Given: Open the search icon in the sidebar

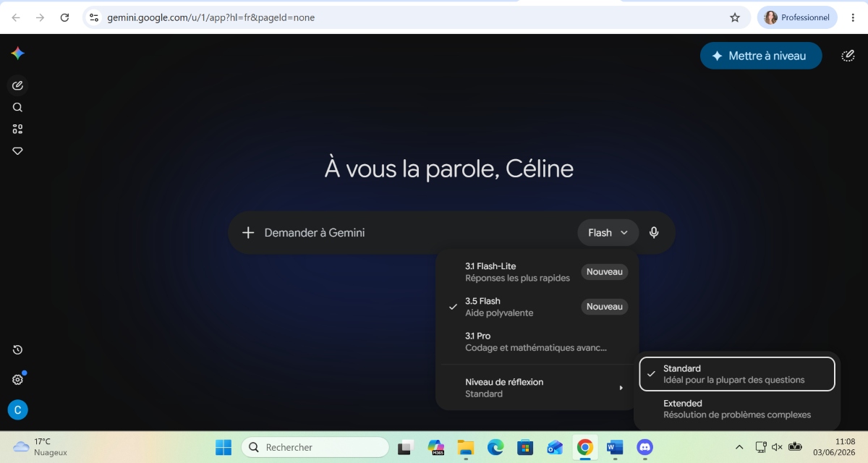Looking at the screenshot, I should click(18, 107).
